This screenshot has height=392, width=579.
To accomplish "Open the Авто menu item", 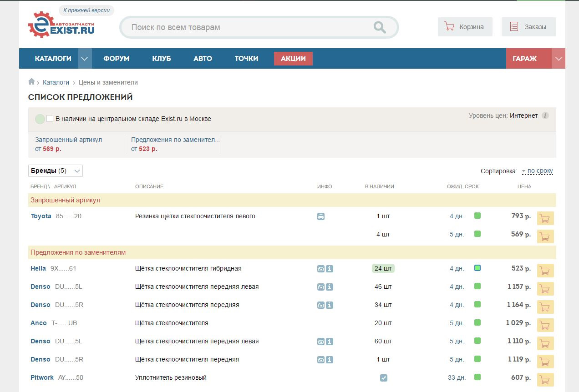I will (203, 59).
